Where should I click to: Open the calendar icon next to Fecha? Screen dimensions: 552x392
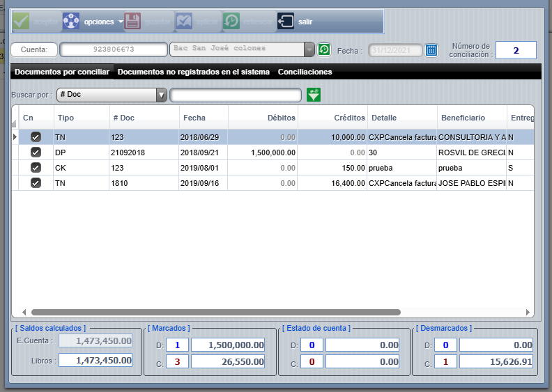431,50
